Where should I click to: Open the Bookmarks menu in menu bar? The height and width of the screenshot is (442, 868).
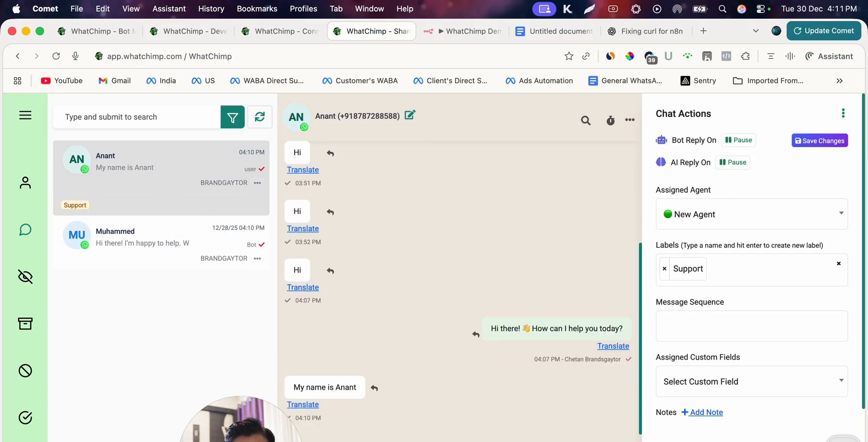(257, 9)
